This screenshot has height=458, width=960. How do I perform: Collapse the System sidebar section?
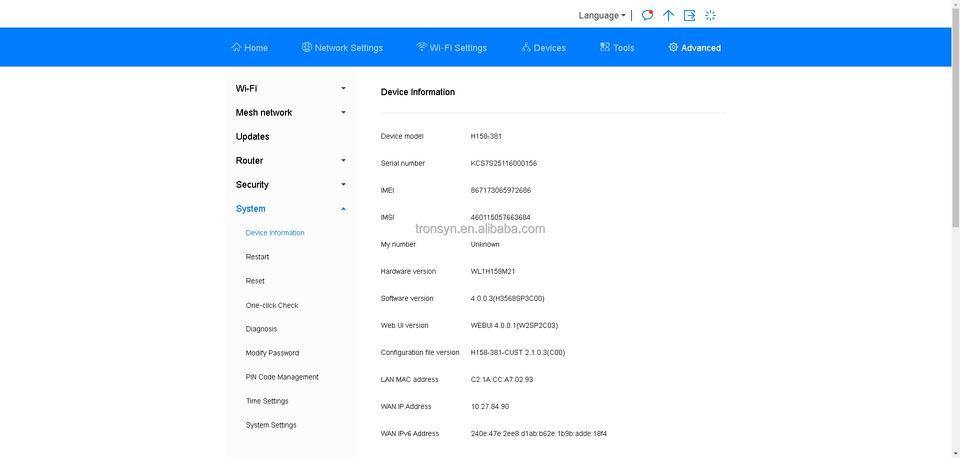tap(290, 209)
